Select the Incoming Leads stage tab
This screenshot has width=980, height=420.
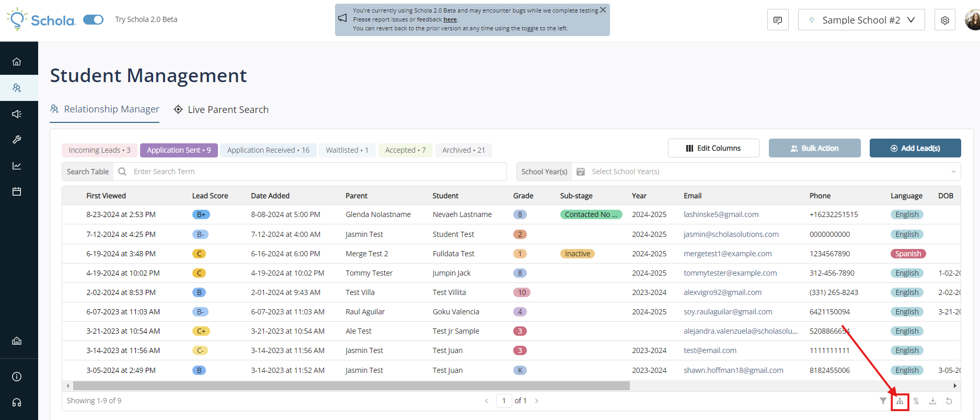[99, 150]
